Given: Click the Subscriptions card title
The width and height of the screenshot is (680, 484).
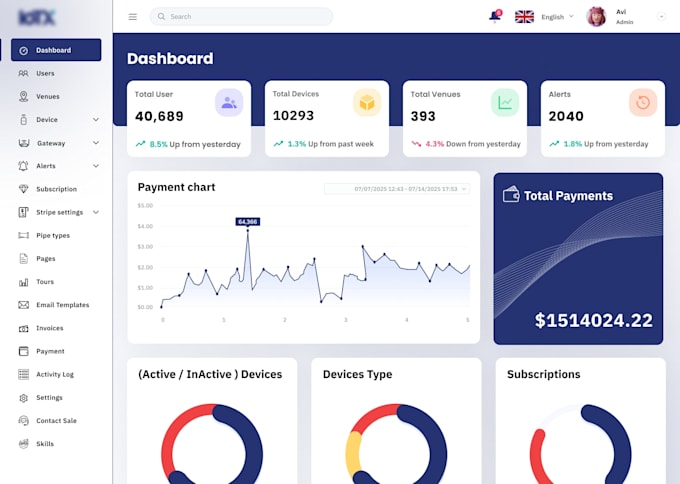Looking at the screenshot, I should (543, 374).
